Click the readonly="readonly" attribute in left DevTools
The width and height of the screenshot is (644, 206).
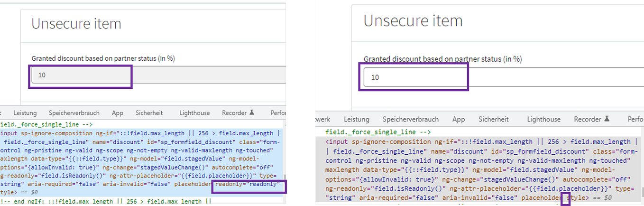pos(247,184)
